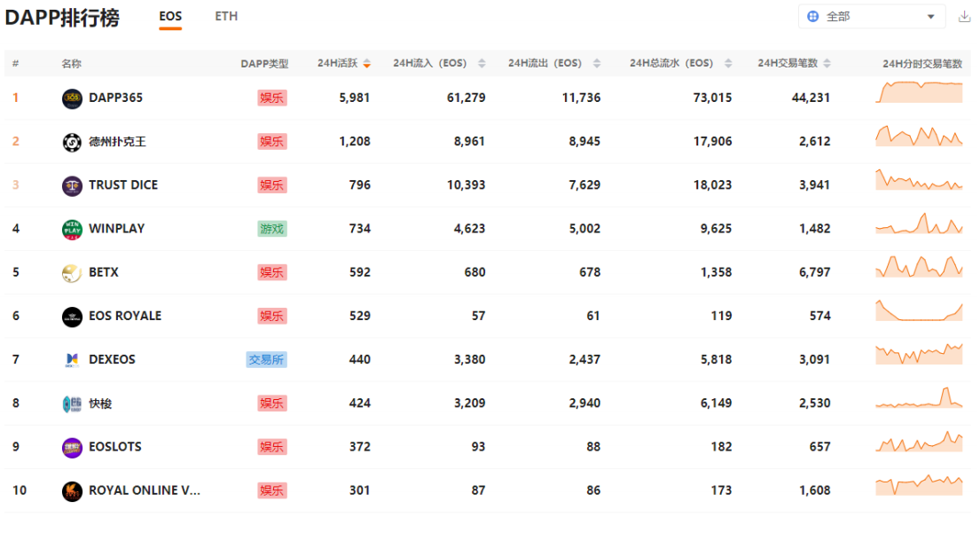
Task: Click the 24H总流水 value 6,149
Action: 717,404
